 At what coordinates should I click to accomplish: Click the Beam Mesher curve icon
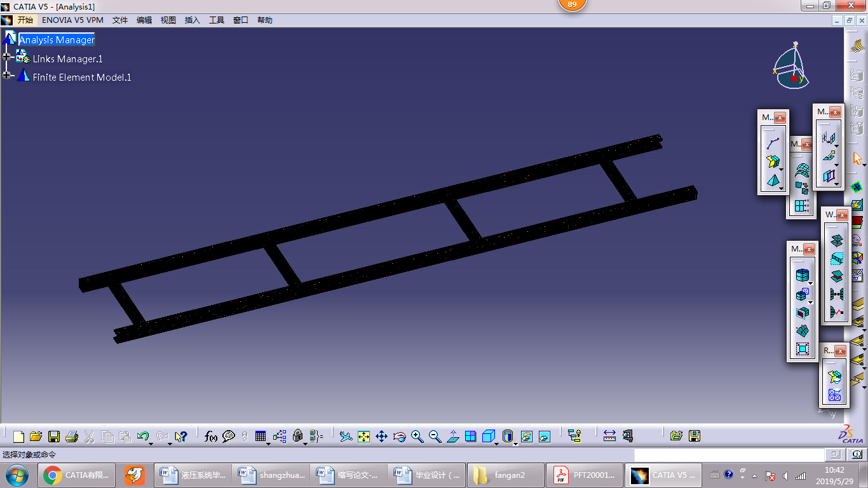(773, 144)
